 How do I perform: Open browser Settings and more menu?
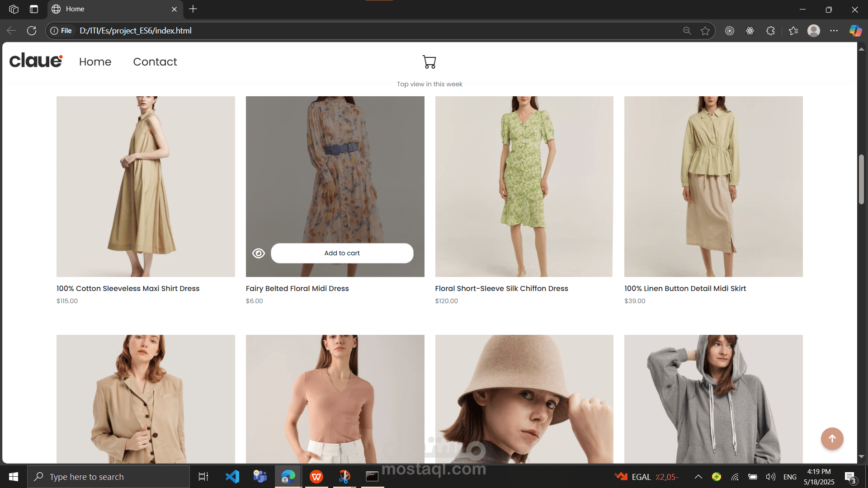coord(834,31)
